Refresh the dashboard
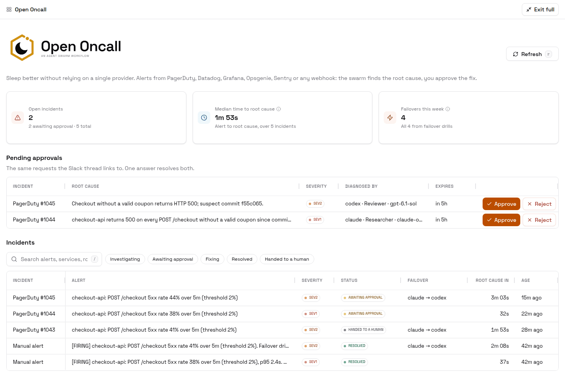Screen dimensions: 565x392 [532, 54]
